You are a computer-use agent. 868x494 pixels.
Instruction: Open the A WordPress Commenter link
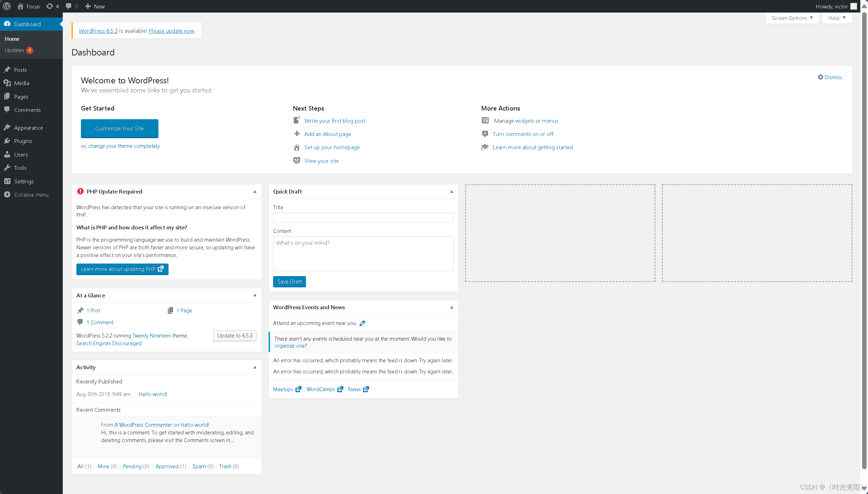pos(143,425)
